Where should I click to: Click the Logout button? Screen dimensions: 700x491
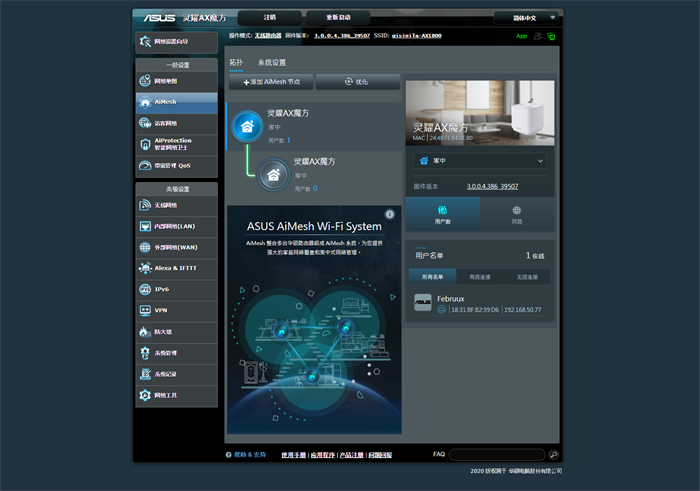pyautogui.click(x=270, y=17)
